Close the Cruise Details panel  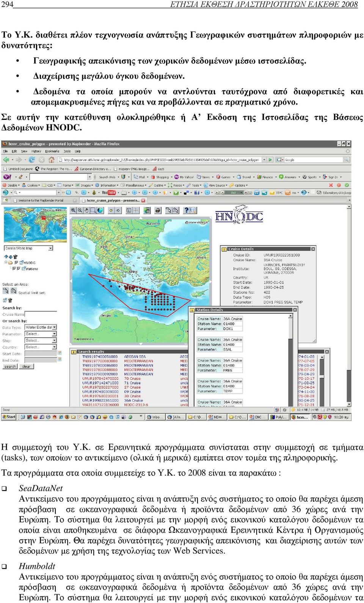pos(313,249)
